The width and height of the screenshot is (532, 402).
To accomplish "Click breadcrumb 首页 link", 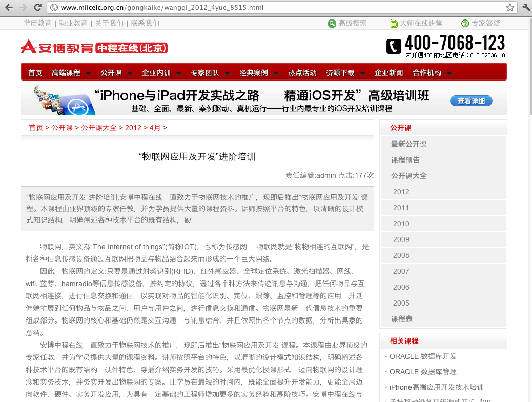I will pyautogui.click(x=36, y=128).
